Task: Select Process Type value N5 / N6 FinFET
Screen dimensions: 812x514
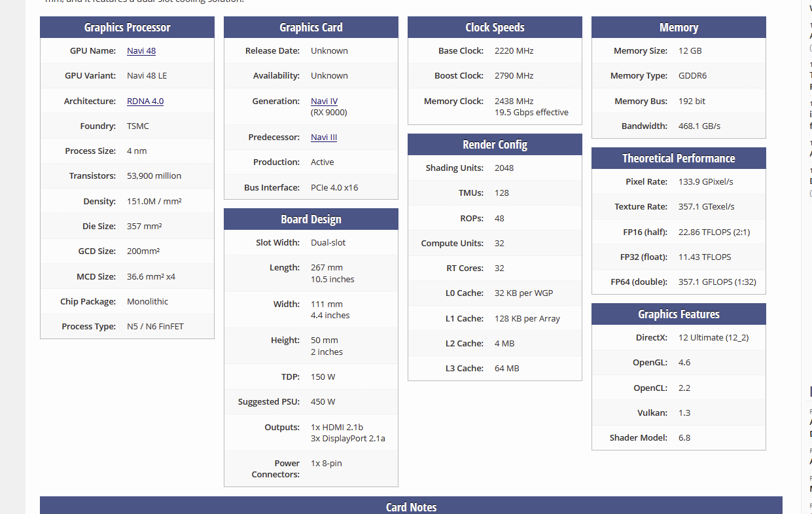Action: pyautogui.click(x=156, y=326)
